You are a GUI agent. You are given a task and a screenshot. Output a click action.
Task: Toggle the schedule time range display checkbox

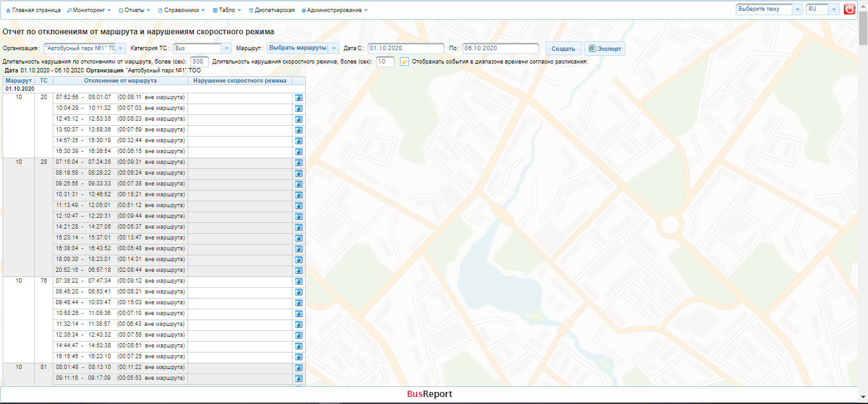coord(404,62)
